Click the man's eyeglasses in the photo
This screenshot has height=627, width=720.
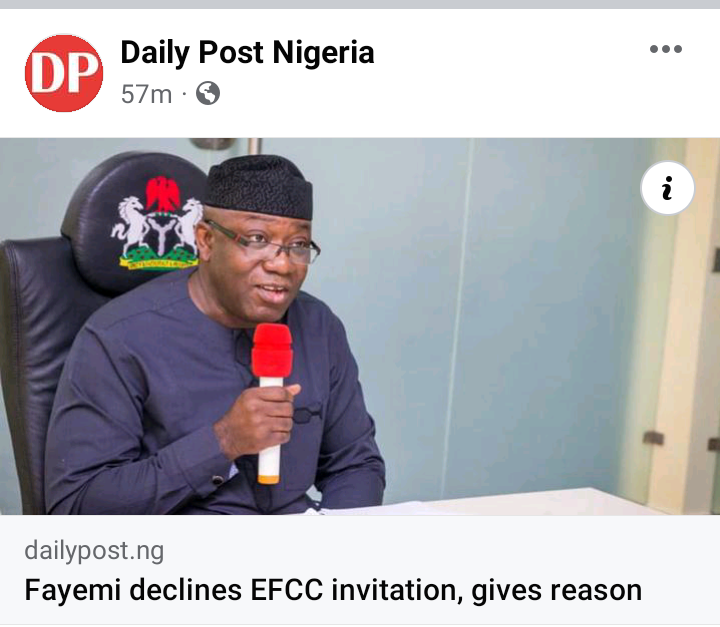(x=266, y=242)
